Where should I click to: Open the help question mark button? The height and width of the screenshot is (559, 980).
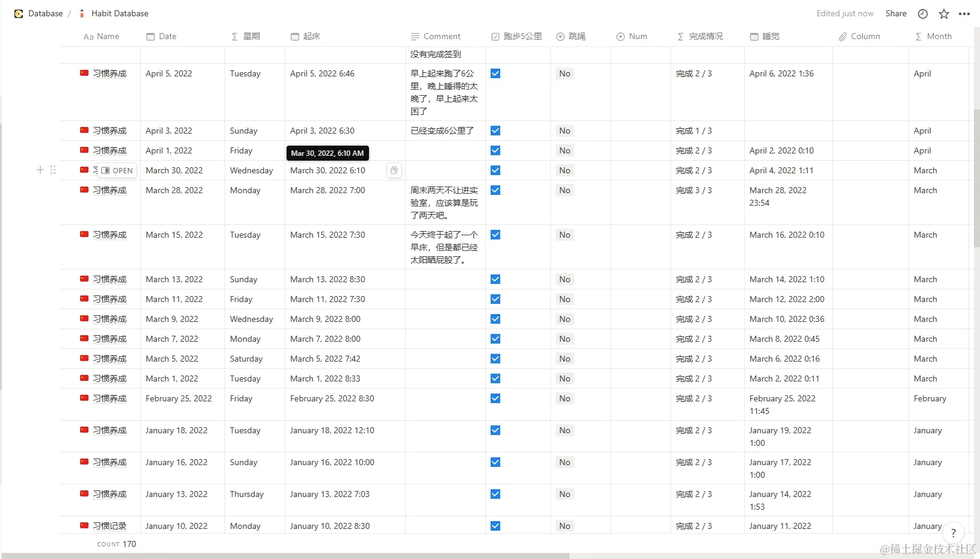[954, 533]
